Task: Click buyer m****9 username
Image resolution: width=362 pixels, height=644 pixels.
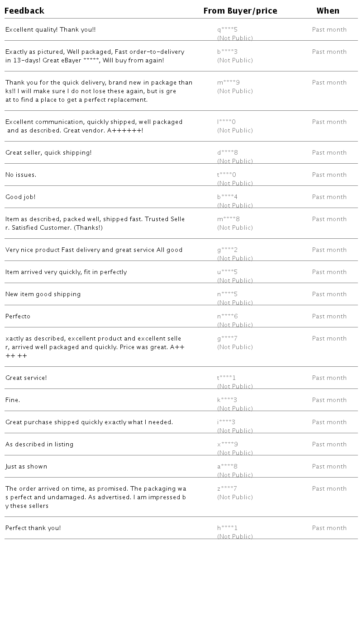Action: (228, 83)
